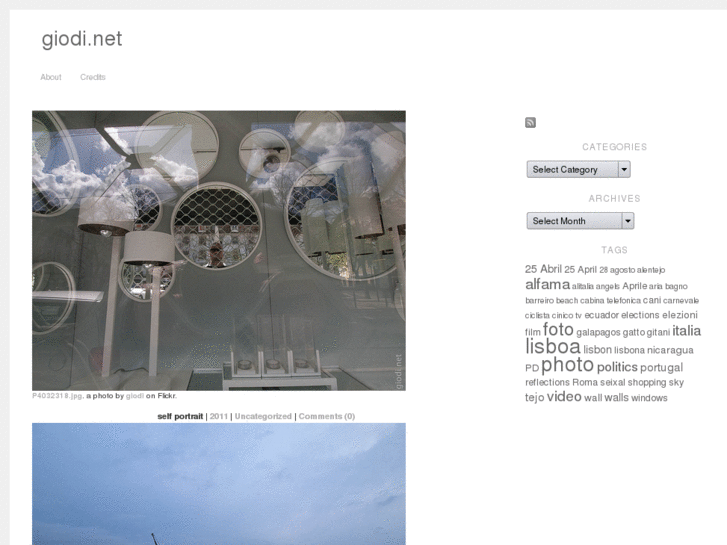Select the ecuador tag

601,315
